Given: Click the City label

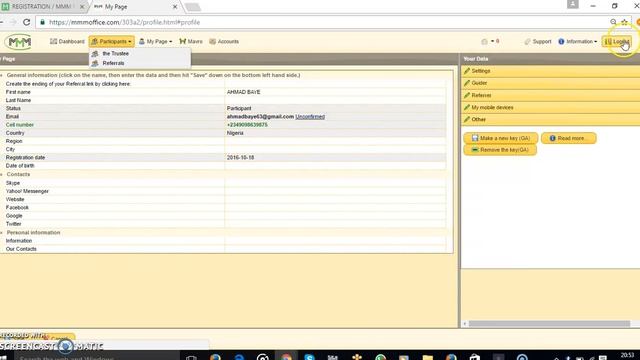Looking at the screenshot, I should [10, 149].
